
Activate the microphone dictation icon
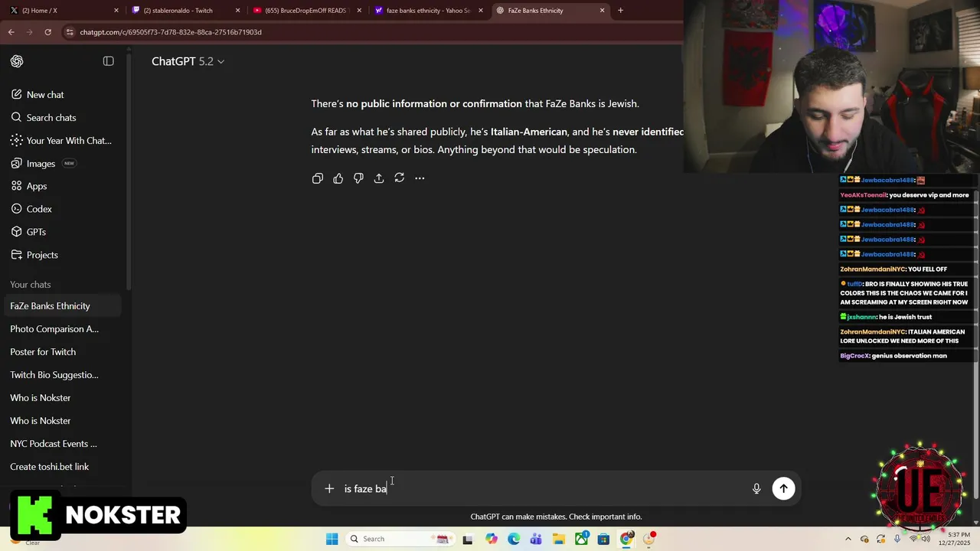pyautogui.click(x=756, y=488)
